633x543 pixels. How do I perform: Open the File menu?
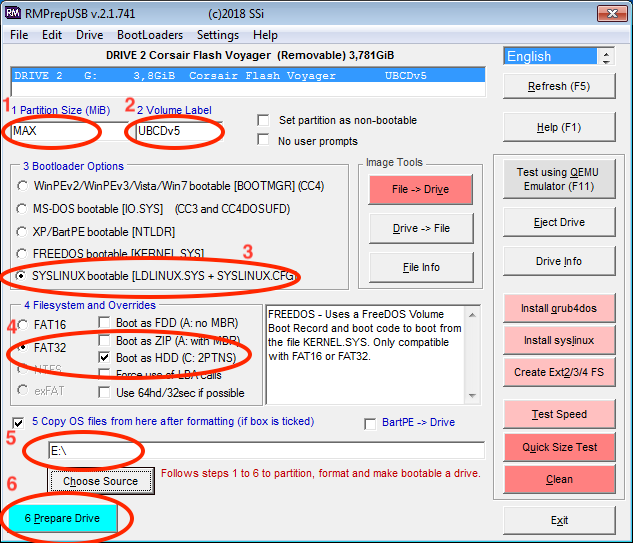pyautogui.click(x=19, y=34)
